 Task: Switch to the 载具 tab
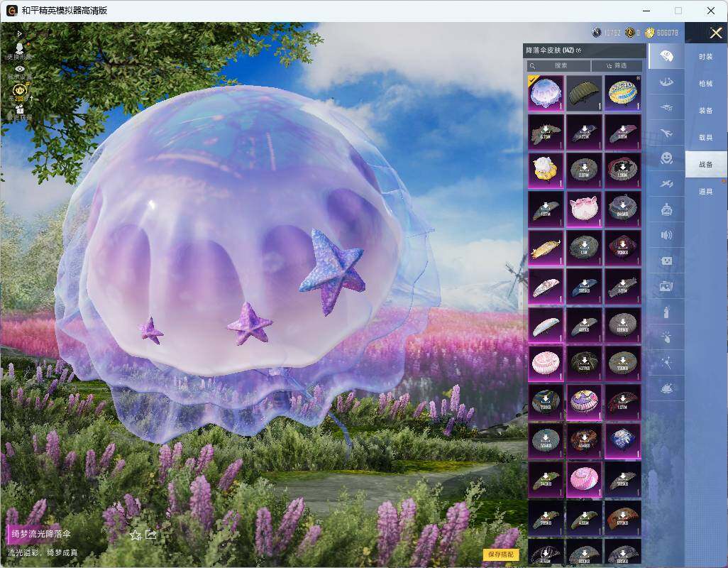(706, 138)
